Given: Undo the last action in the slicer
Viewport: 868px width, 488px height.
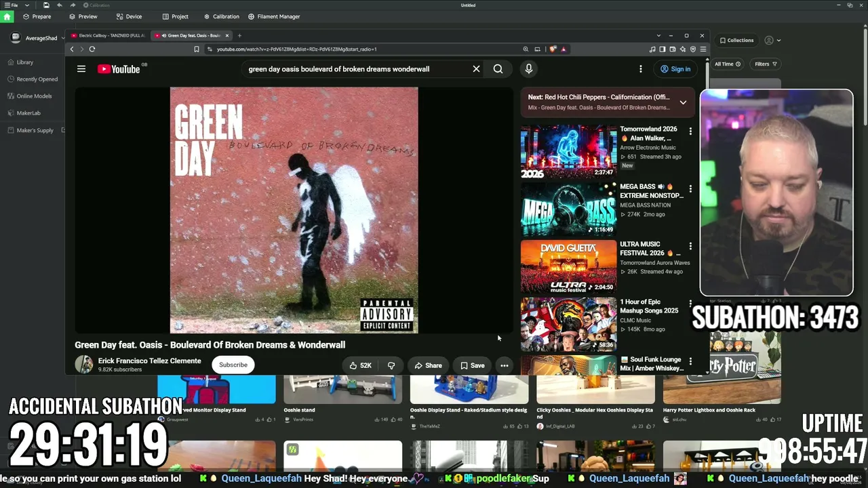Looking at the screenshot, I should (60, 5).
